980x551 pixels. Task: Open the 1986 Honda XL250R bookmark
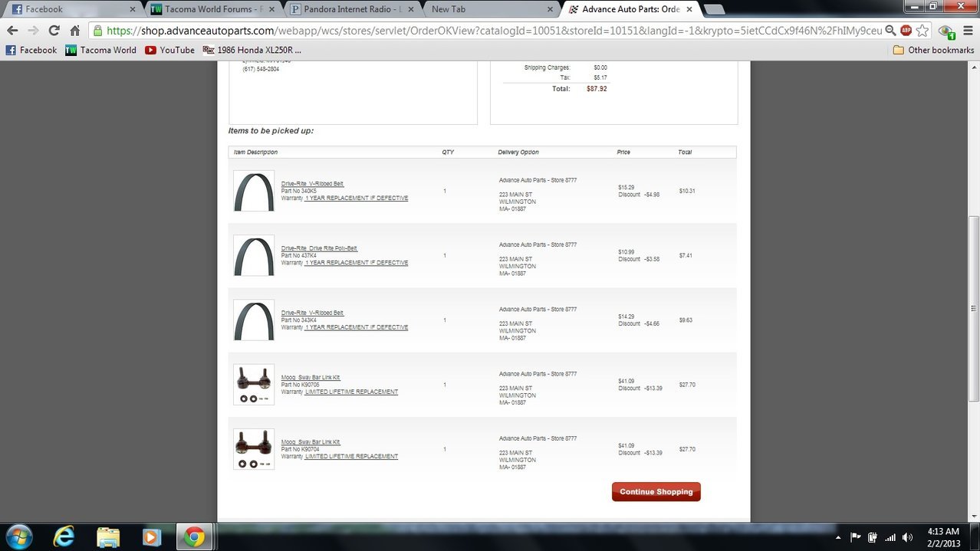252,50
